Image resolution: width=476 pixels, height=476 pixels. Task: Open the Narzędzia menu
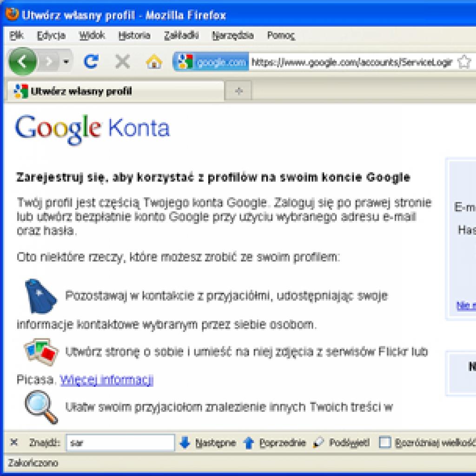(233, 35)
